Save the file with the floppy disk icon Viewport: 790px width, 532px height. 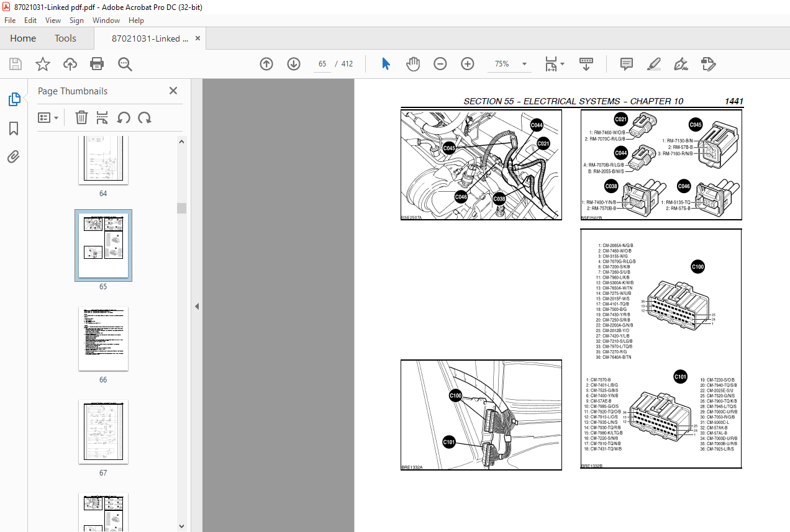coord(16,64)
